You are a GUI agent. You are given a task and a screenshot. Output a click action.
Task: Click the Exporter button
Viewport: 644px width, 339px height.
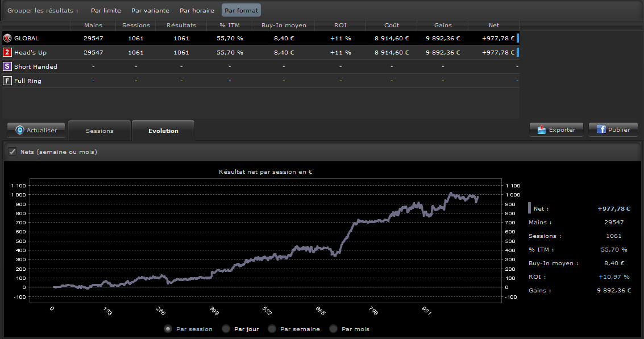pyautogui.click(x=556, y=129)
